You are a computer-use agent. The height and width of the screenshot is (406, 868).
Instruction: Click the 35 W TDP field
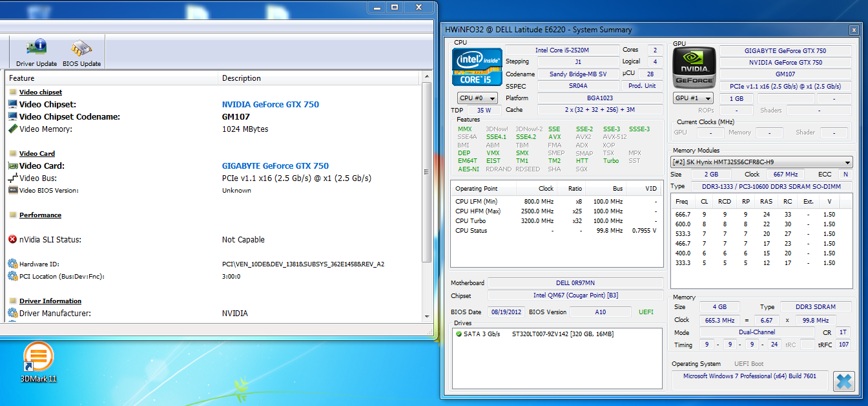pos(484,110)
